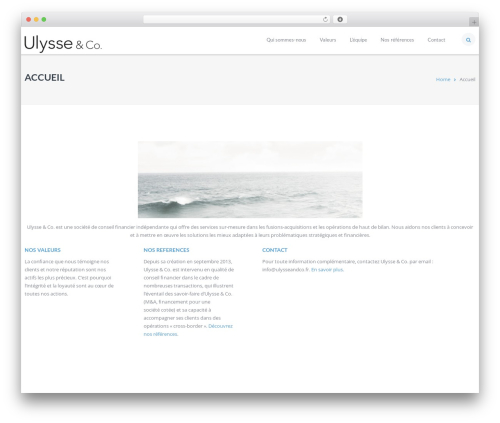Image resolution: width=500 pixels, height=423 pixels.
Task: Click the Ulysse & Co. logo
Action: click(x=63, y=43)
